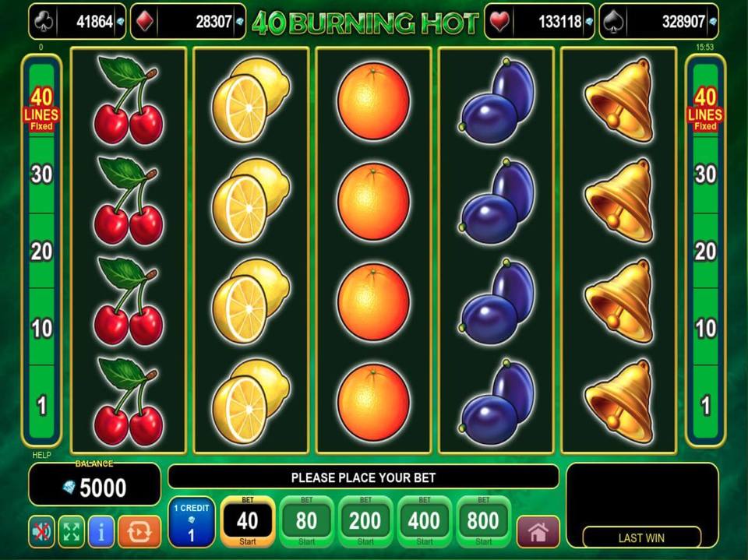748x560 pixels.
Task: Click the clubs jackpot counter
Action: 77,22
